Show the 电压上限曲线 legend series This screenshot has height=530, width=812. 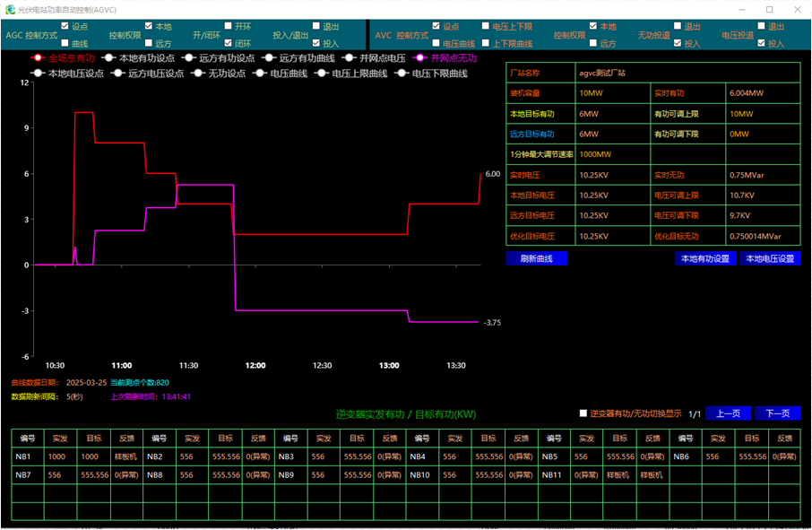click(320, 74)
